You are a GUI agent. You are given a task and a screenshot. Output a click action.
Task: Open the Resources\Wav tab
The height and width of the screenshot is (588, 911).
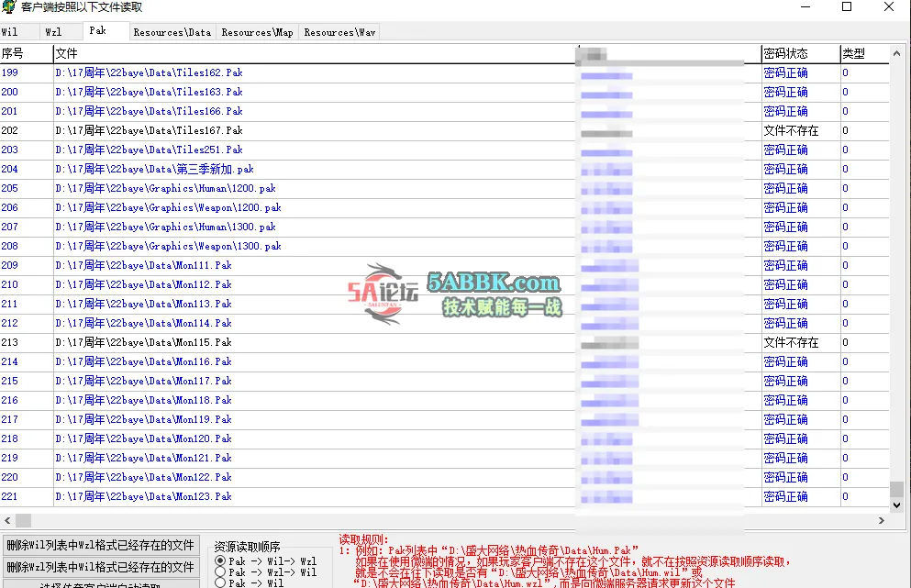point(339,32)
